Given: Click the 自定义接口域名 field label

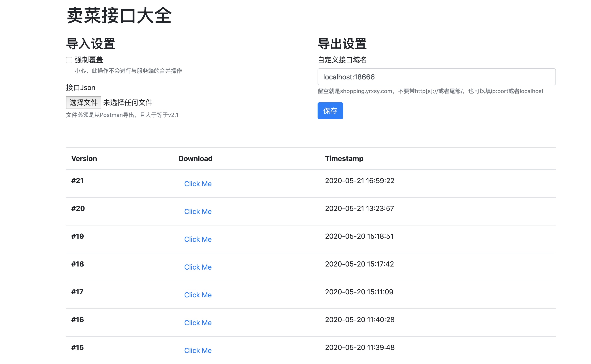Looking at the screenshot, I should point(342,60).
